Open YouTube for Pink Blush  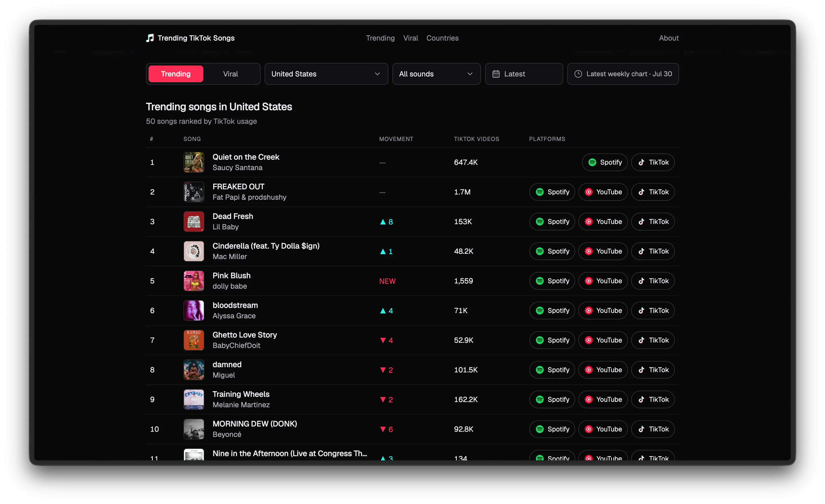603,281
